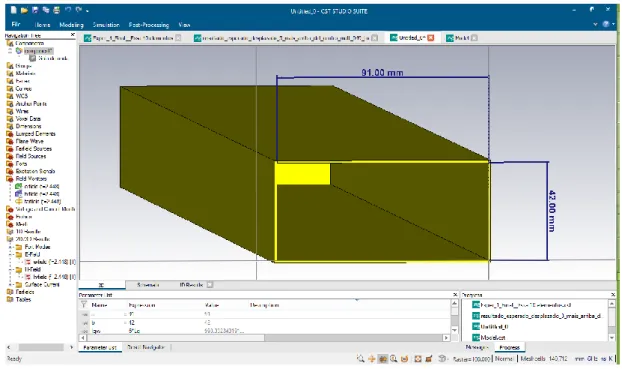This screenshot has height=369, width=622.
Task: Open the View ribbon tab
Action: tap(184, 25)
